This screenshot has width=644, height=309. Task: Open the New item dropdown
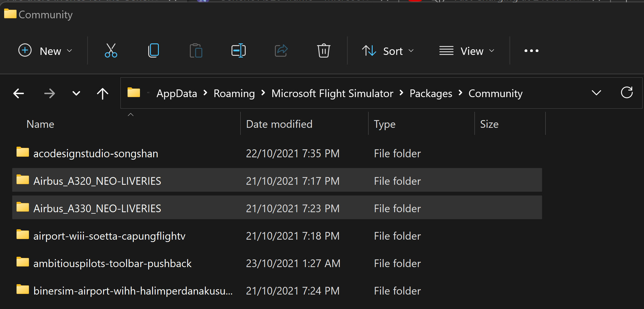[45, 51]
